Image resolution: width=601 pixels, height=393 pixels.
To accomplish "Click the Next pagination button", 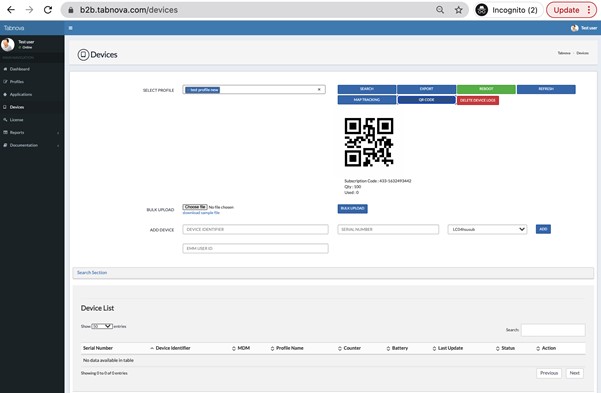I will pyautogui.click(x=575, y=373).
